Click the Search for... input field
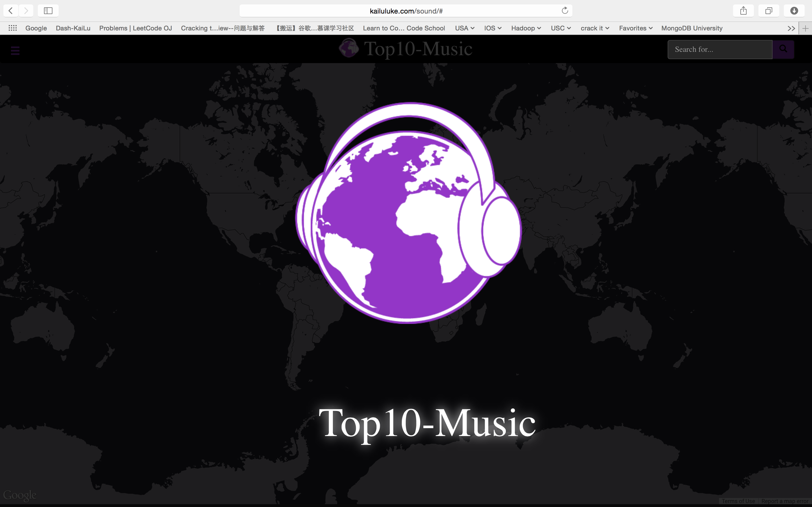The height and width of the screenshot is (507, 812). (720, 49)
